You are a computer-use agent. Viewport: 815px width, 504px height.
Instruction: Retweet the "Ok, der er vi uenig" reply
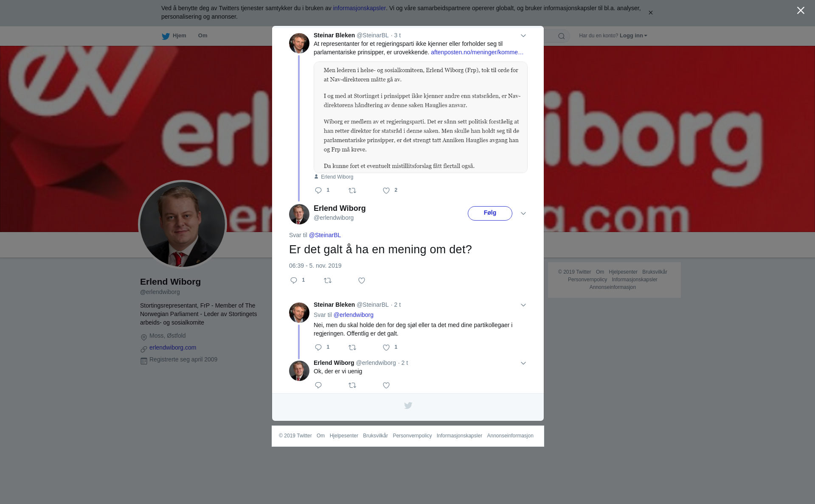coord(352,385)
